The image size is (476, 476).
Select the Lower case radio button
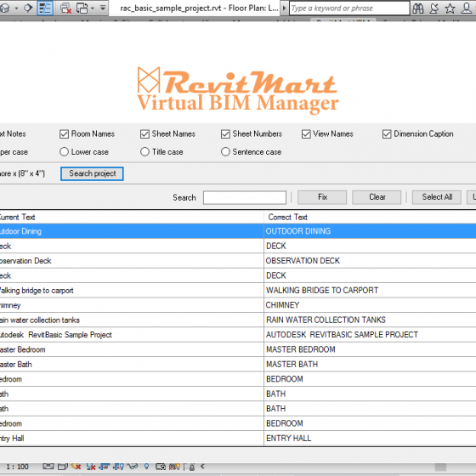coord(64,152)
